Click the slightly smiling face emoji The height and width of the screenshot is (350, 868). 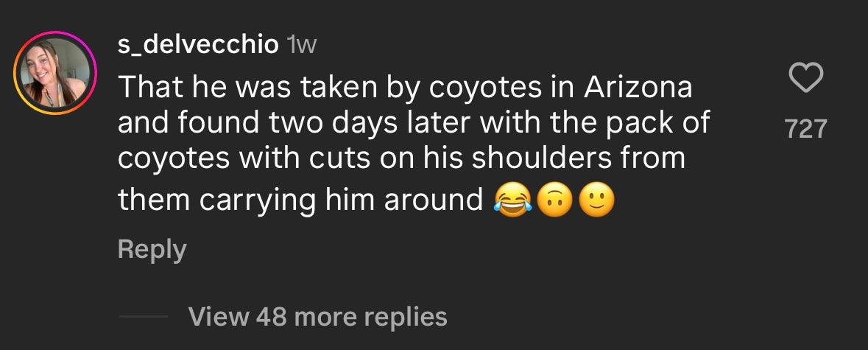pos(596,201)
